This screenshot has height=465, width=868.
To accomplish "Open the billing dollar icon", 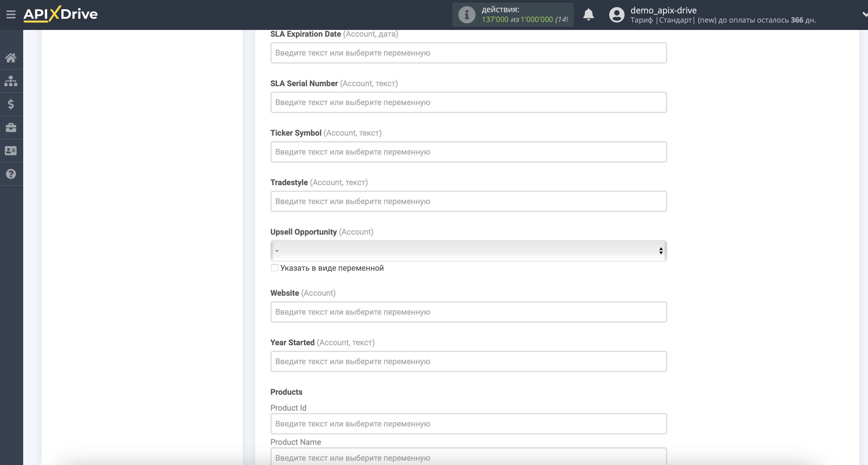I will (x=11, y=104).
